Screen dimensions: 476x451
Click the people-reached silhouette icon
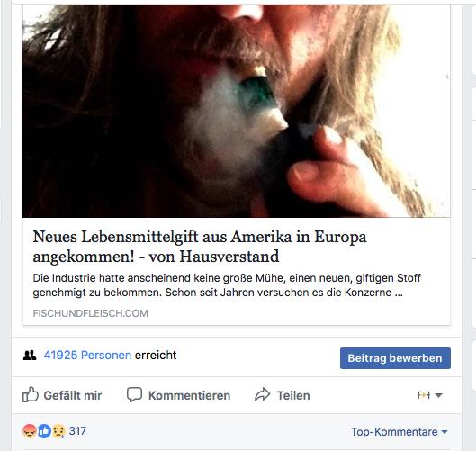click(x=30, y=355)
